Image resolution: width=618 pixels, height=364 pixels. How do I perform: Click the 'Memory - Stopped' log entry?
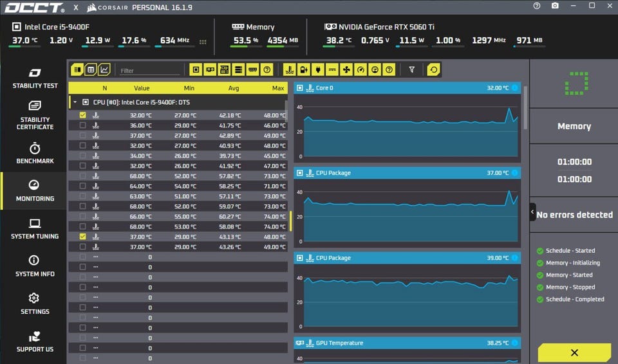(570, 287)
